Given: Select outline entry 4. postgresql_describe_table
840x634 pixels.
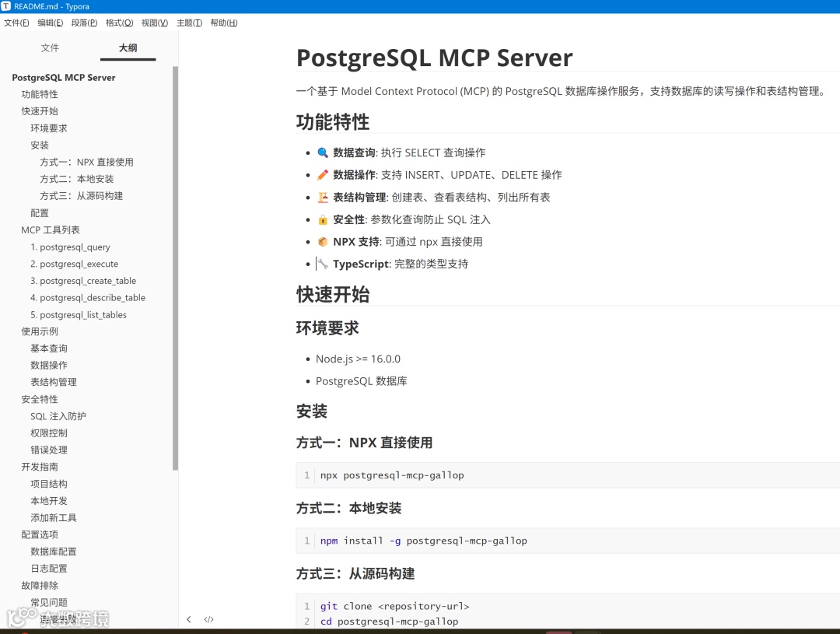Looking at the screenshot, I should [x=88, y=297].
